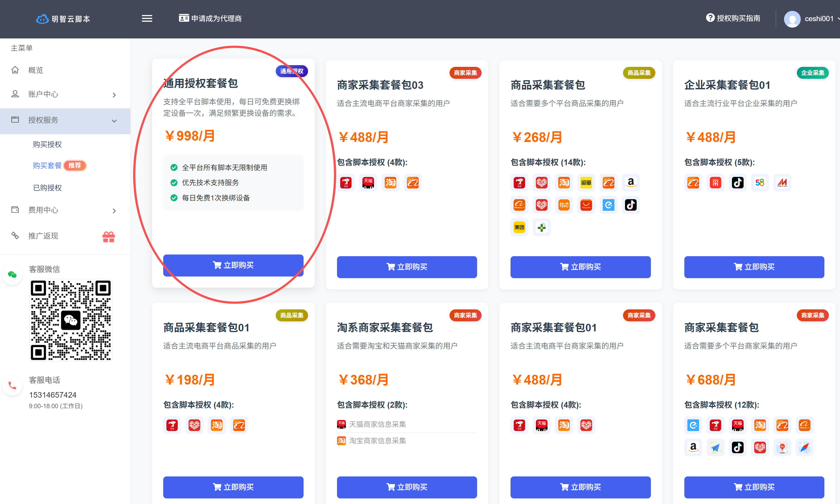Click the WeChat customer service QR code
Screen dimensions: 840x504
coord(71,320)
